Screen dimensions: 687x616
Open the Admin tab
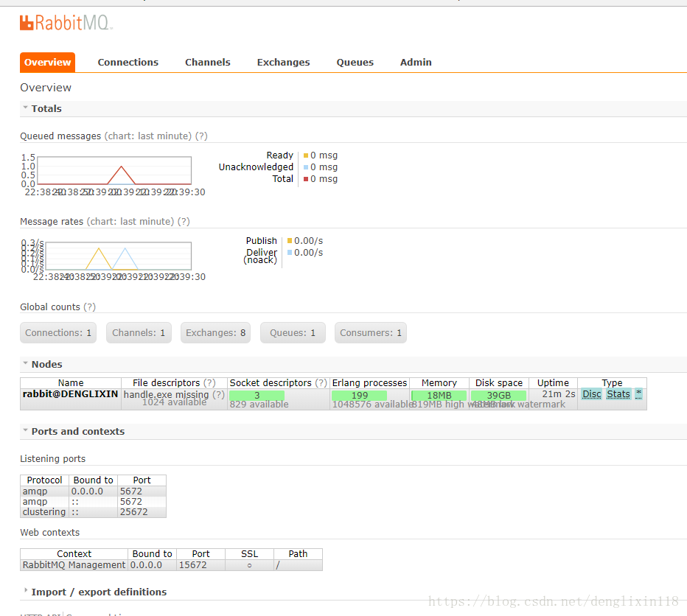point(416,62)
